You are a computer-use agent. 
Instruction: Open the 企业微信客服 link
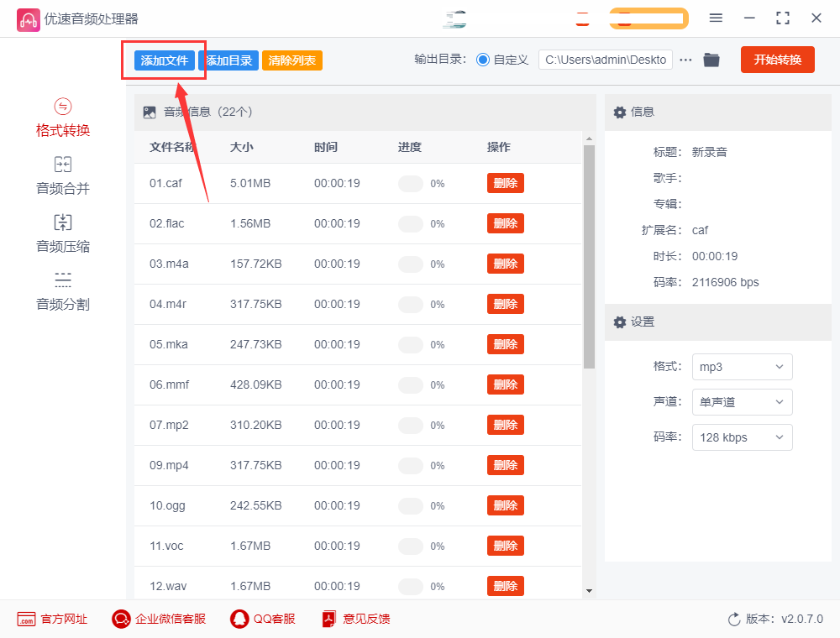171,620
